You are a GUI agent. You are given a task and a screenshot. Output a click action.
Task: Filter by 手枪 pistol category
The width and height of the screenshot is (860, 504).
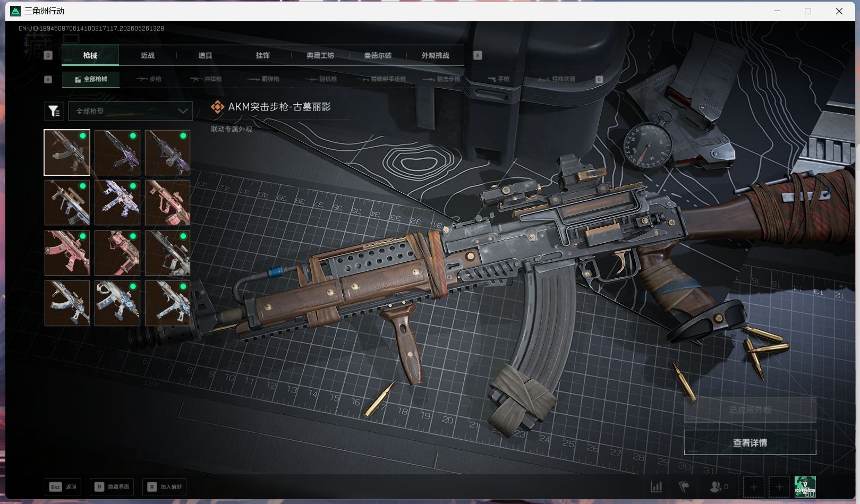pyautogui.click(x=499, y=79)
